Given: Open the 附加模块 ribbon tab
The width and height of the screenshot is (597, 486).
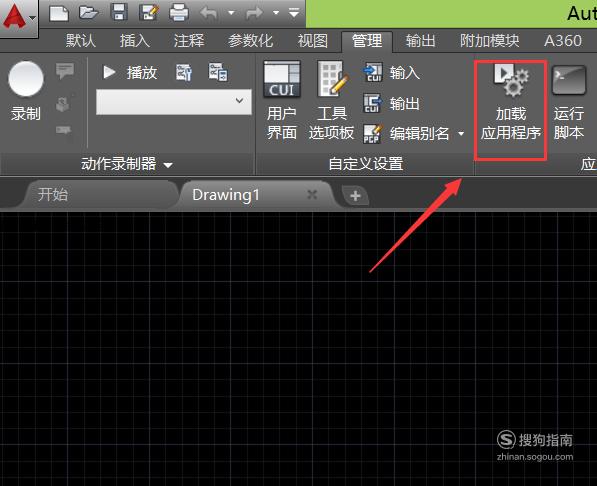Looking at the screenshot, I should coord(490,41).
